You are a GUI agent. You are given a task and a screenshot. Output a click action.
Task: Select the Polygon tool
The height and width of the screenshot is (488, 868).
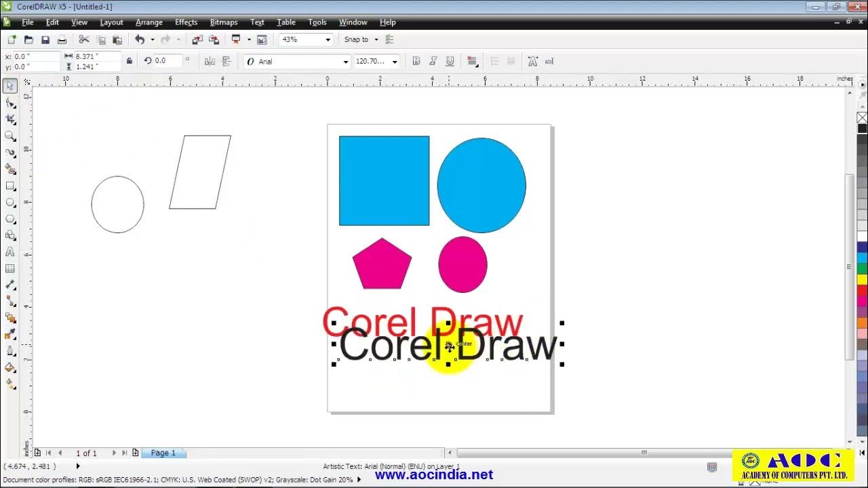pyautogui.click(x=10, y=219)
